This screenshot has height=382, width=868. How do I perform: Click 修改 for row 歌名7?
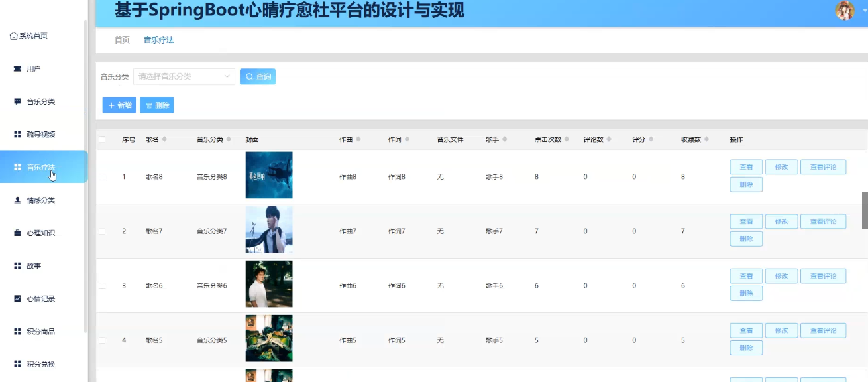[x=781, y=222]
